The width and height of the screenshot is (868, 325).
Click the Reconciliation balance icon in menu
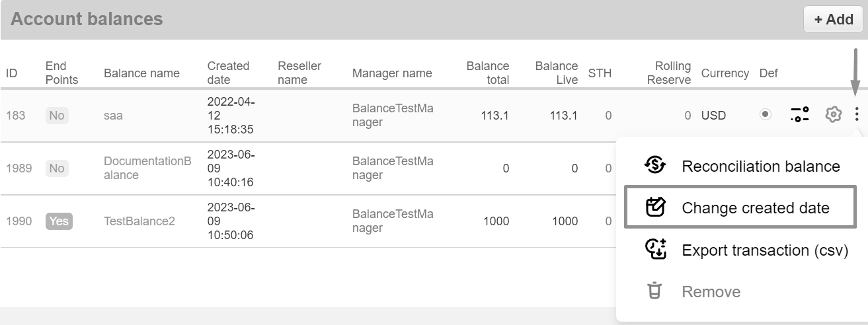(x=654, y=166)
